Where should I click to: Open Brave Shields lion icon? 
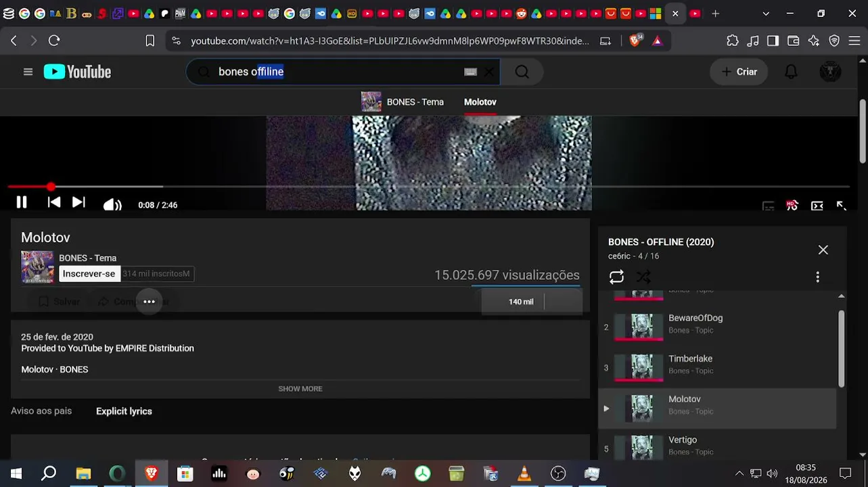[635, 41]
